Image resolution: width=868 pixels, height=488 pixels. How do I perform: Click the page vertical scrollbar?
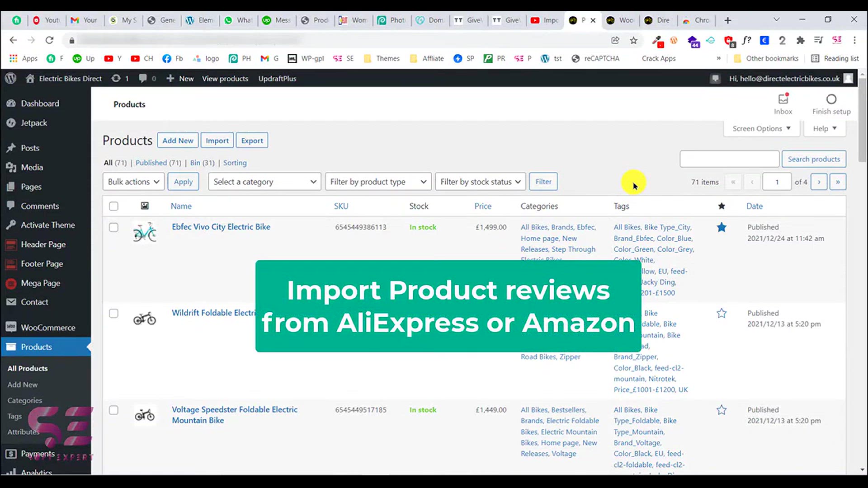(863, 120)
